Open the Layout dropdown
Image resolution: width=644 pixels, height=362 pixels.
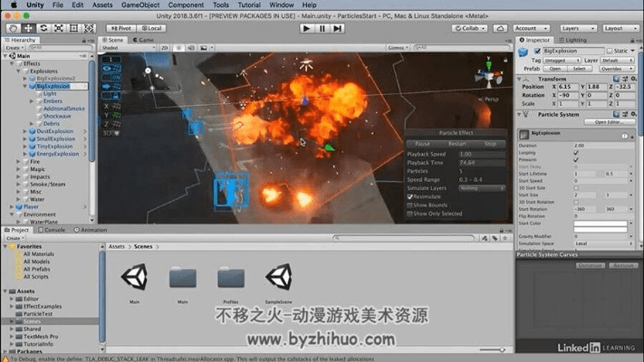620,28
